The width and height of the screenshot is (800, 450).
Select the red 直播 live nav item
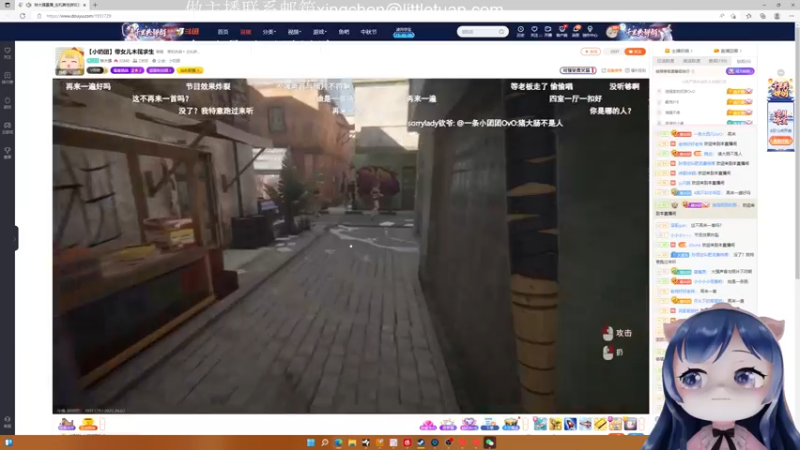coord(245,32)
